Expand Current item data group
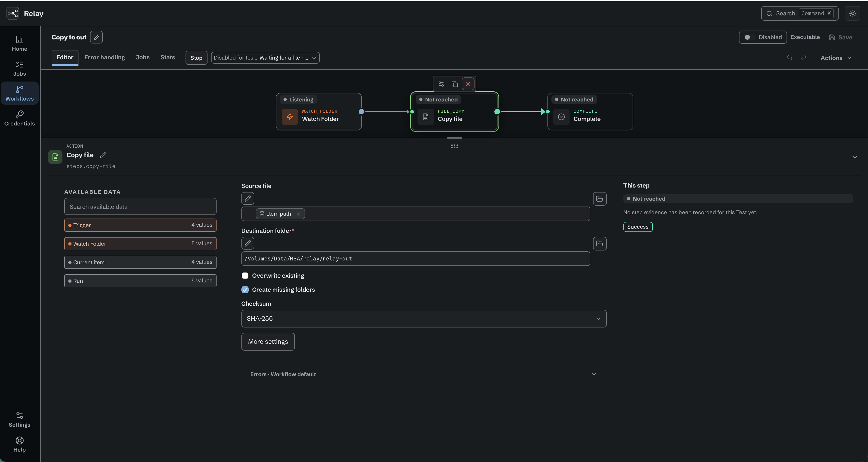Viewport: 868px width, 462px height. [x=140, y=262]
